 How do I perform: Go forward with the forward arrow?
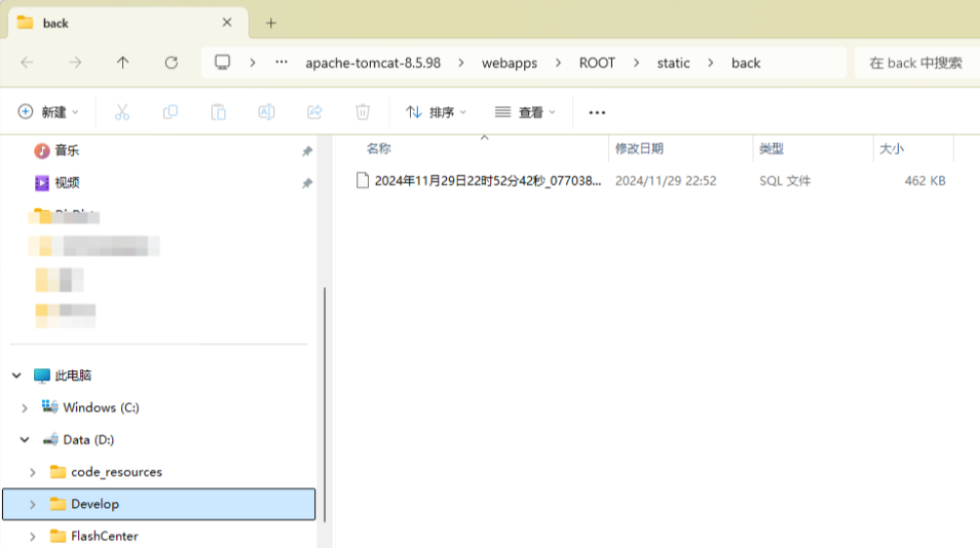pyautogui.click(x=75, y=63)
